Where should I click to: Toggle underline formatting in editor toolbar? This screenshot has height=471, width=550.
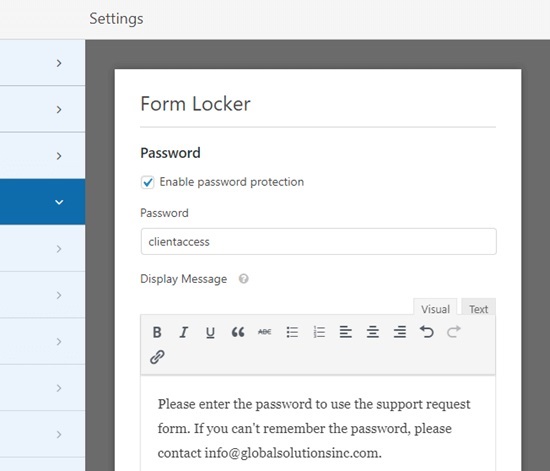point(210,332)
